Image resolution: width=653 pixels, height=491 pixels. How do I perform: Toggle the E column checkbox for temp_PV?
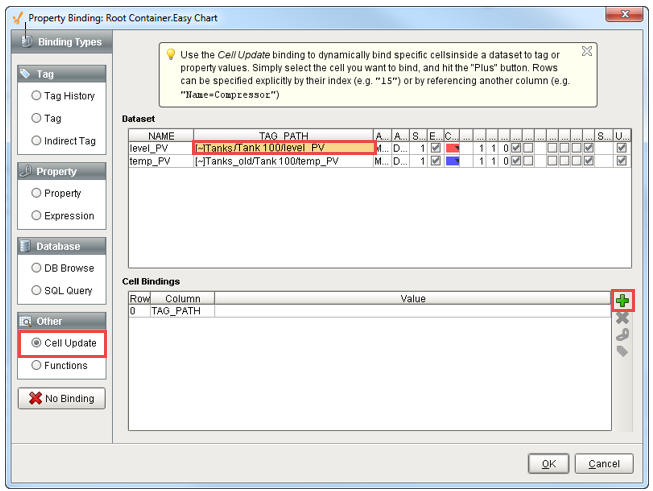click(436, 161)
